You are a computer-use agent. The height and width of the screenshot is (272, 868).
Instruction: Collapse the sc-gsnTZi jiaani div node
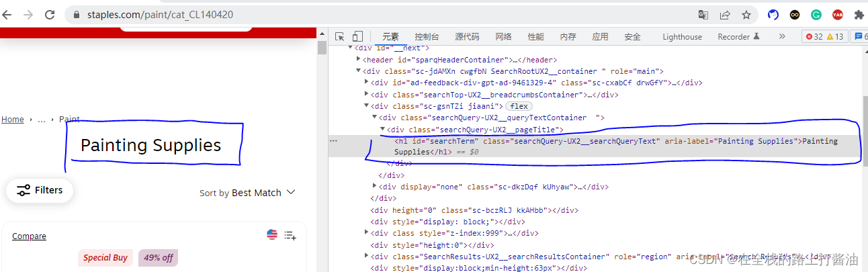(x=366, y=106)
